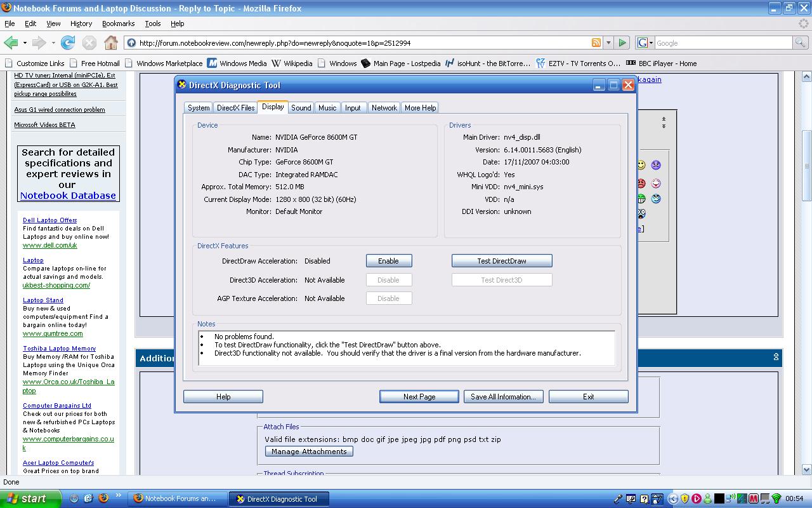Open Wikipedia bookmark
The height and width of the screenshot is (508, 812).
[x=292, y=63]
